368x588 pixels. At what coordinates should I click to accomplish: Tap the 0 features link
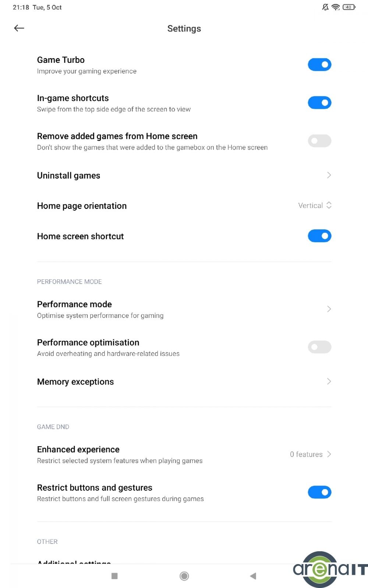[306, 454]
